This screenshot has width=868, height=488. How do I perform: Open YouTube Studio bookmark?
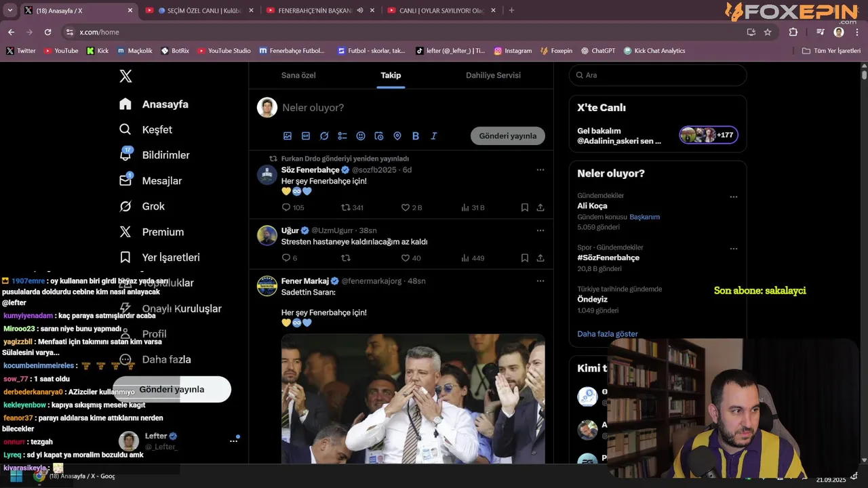click(x=224, y=51)
